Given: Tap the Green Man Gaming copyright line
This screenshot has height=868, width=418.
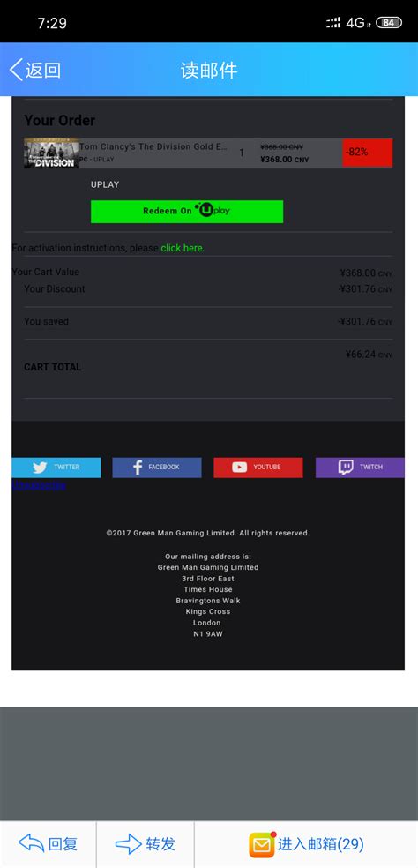Looking at the screenshot, I should pyautogui.click(x=207, y=533).
